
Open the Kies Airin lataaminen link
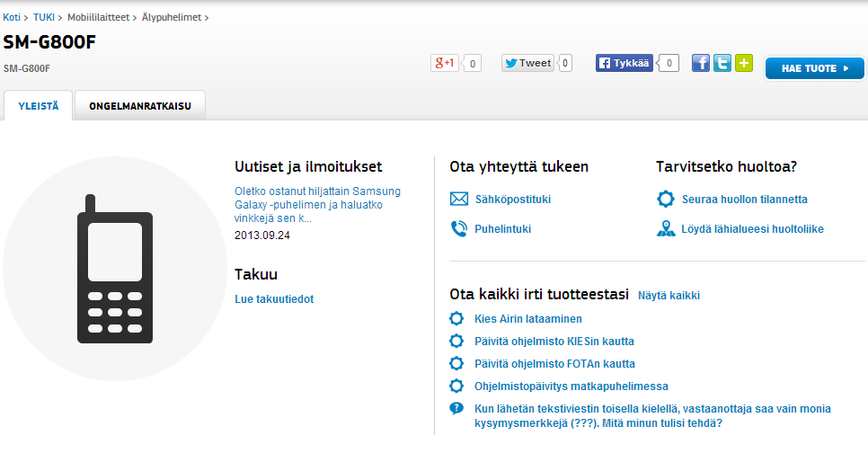tap(528, 319)
